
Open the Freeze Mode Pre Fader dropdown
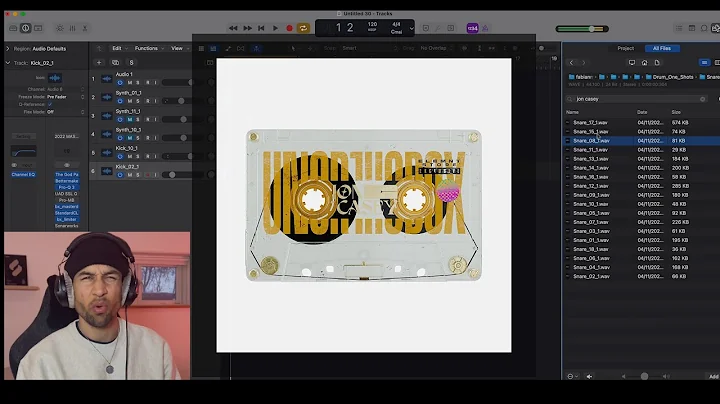tap(65, 97)
